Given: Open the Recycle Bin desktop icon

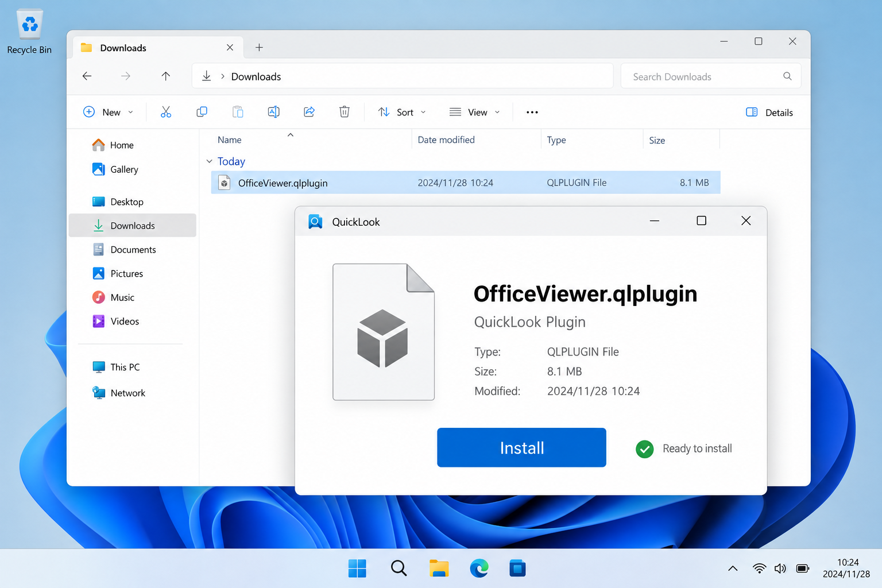Looking at the screenshot, I should pyautogui.click(x=29, y=32).
